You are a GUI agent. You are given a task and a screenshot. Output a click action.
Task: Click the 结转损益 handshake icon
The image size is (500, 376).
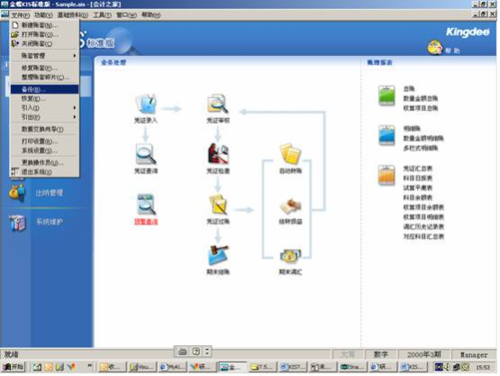(290, 206)
